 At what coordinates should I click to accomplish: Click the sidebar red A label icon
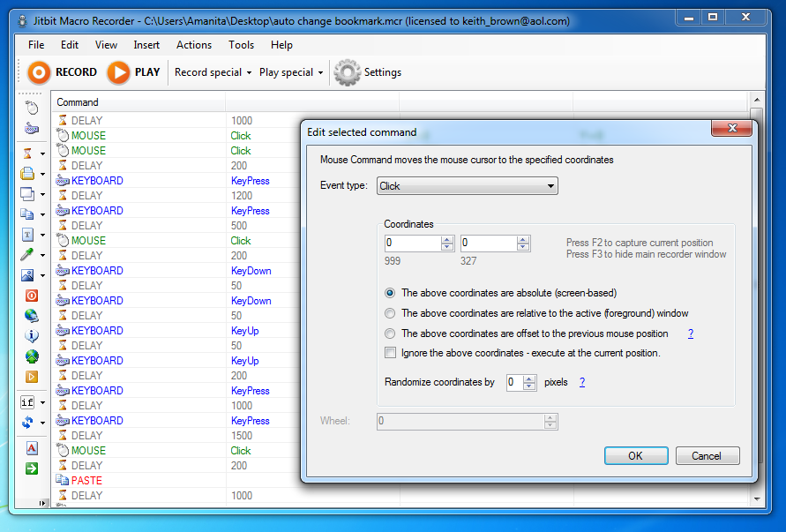32,448
